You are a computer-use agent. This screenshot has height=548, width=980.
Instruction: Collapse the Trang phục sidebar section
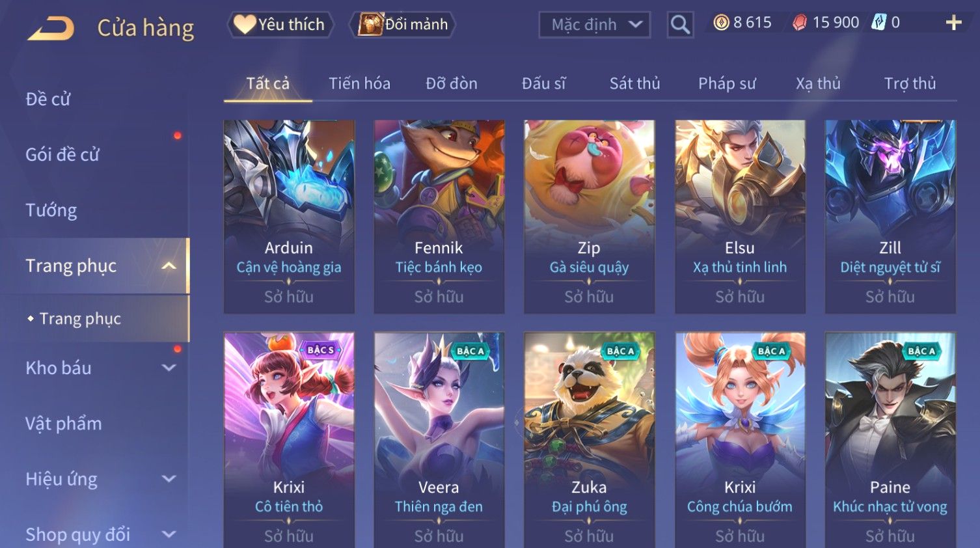coord(169,266)
